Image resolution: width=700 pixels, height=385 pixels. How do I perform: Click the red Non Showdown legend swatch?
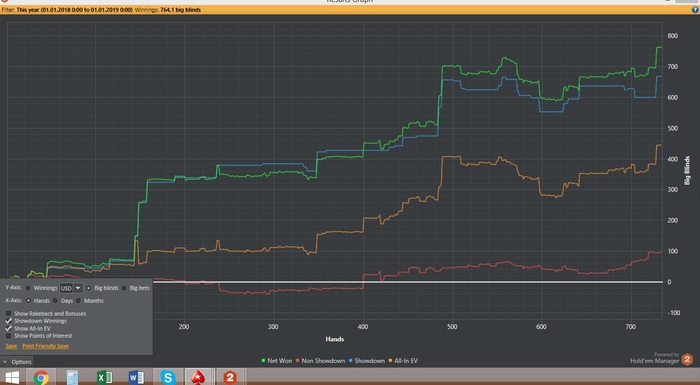click(x=298, y=360)
